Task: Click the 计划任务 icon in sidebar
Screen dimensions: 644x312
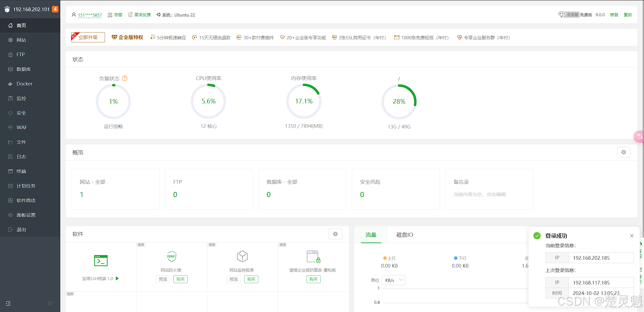Action: click(x=10, y=186)
